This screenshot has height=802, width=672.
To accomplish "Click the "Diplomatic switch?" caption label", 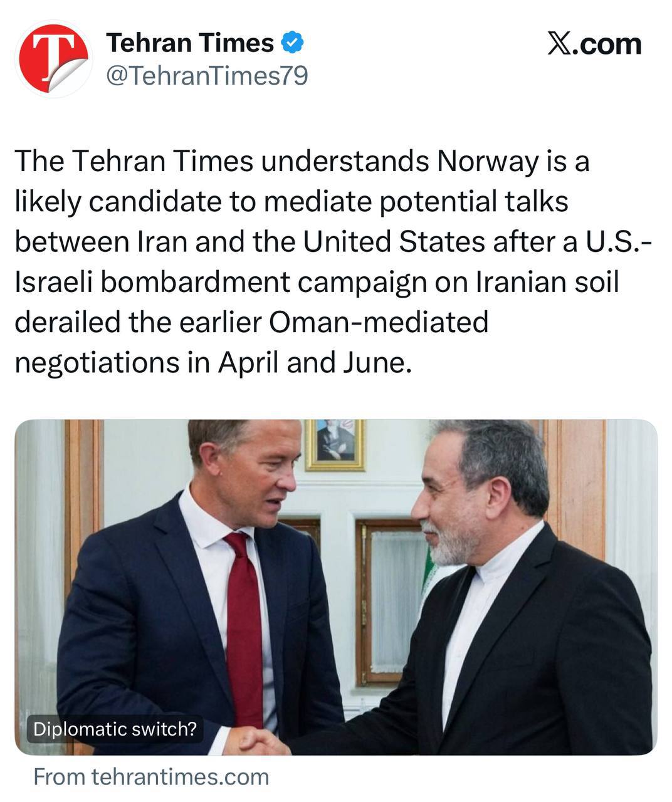I will [115, 729].
